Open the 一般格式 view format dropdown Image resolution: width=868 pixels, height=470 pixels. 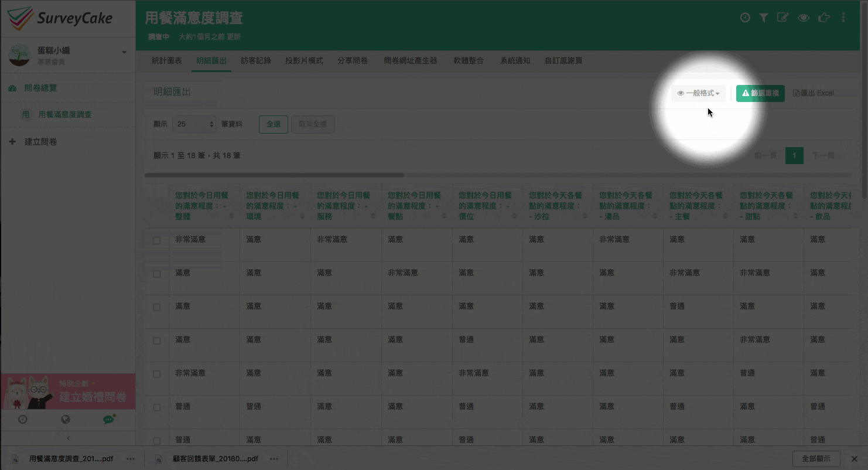coord(699,93)
